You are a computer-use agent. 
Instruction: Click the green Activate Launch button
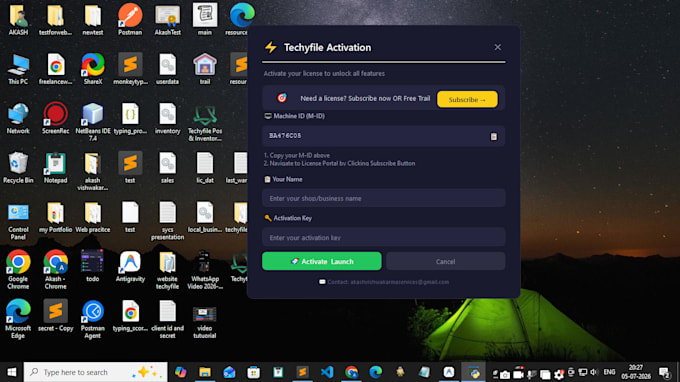click(322, 261)
